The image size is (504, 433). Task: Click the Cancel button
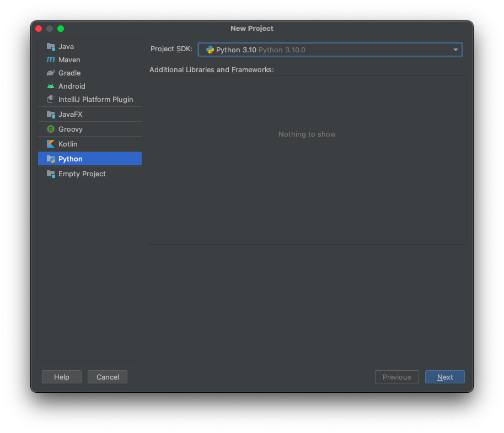pyautogui.click(x=108, y=377)
